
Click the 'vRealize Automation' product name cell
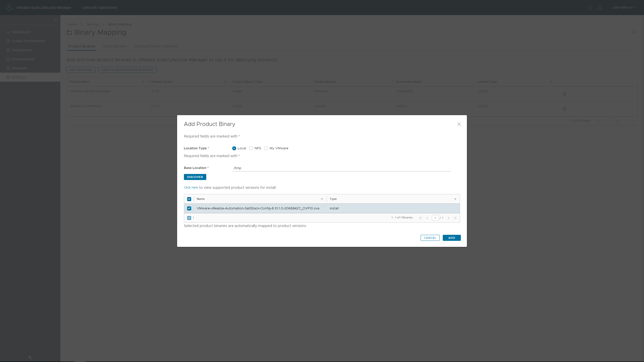(x=86, y=106)
